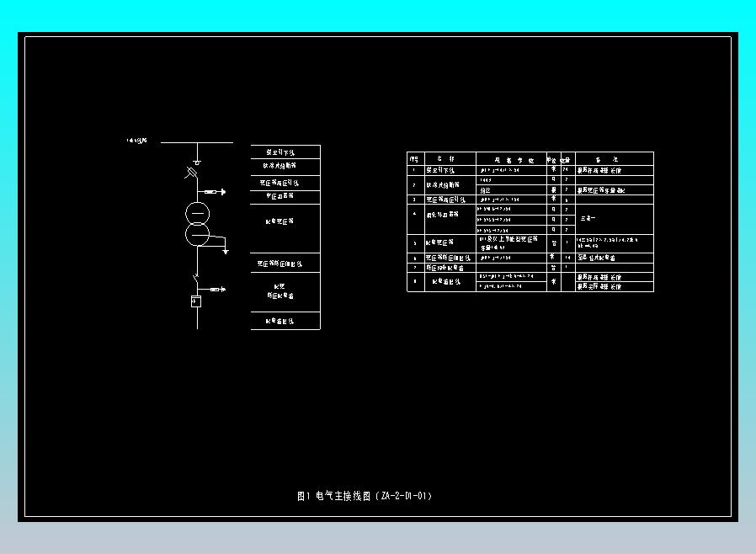This screenshot has width=756, height=554.
Task: Click the '备注' header cell of the equipment table
Action: click(615, 158)
